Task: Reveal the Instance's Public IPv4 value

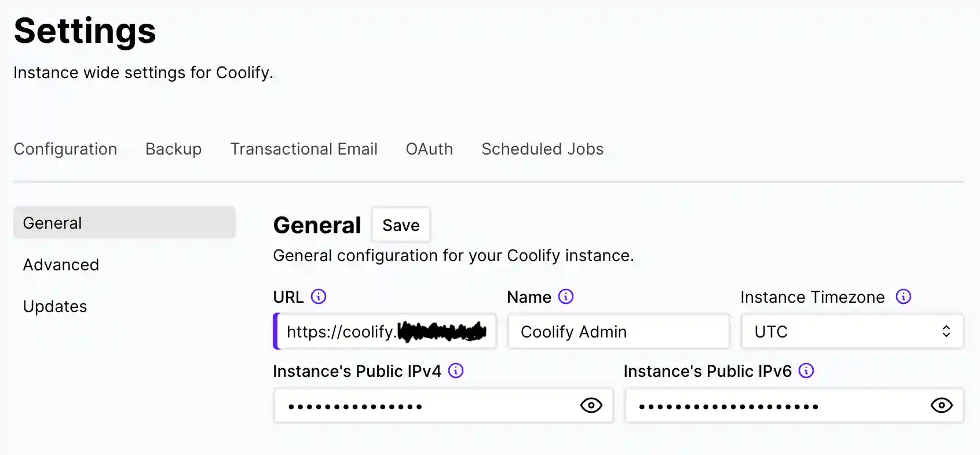Action: pos(590,405)
